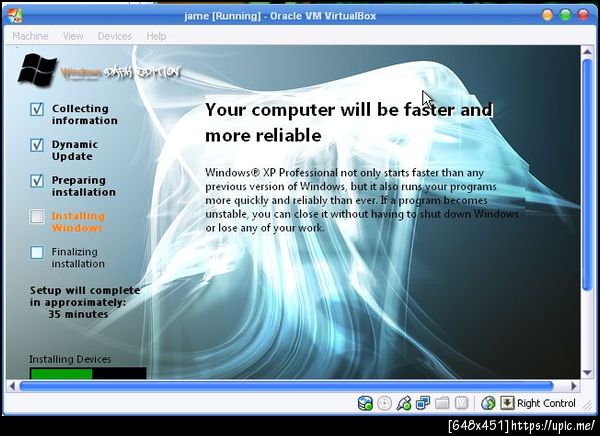Click the vertical scrollbar thumb
This screenshot has height=436, width=600.
tap(587, 175)
